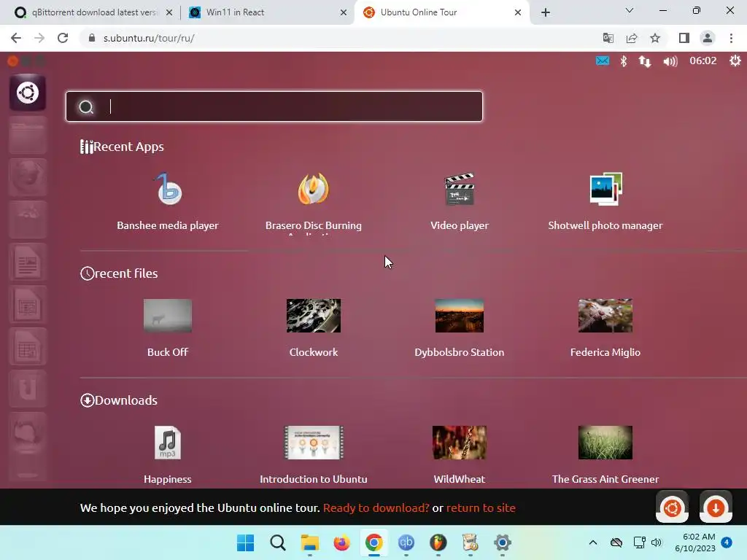Open Banshee media player app icon
The image size is (747, 560).
(168, 189)
